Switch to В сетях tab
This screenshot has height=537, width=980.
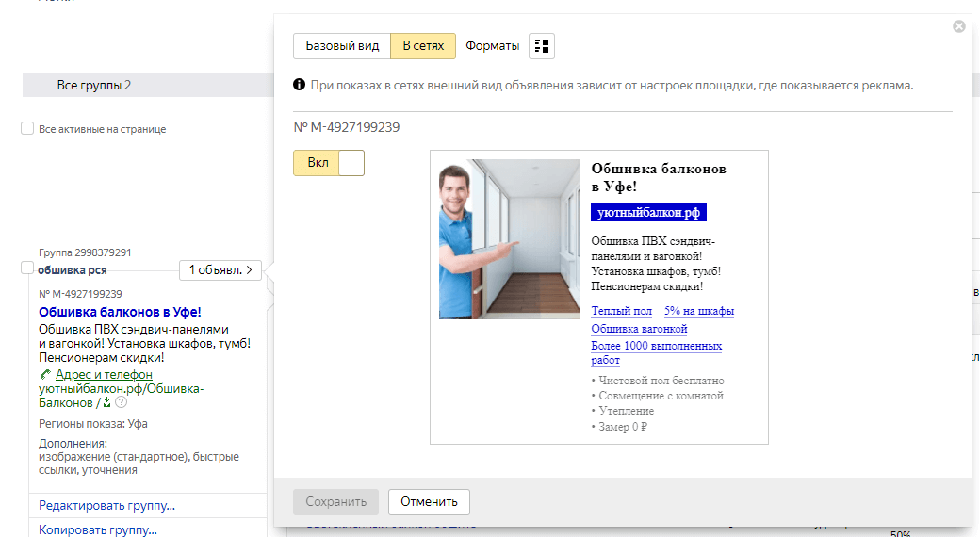423,45
